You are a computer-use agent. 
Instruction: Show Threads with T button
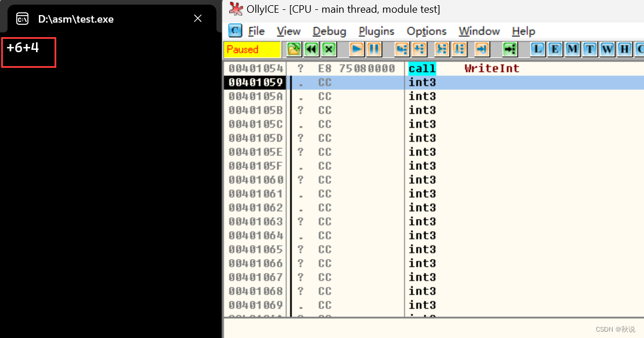tap(590, 50)
